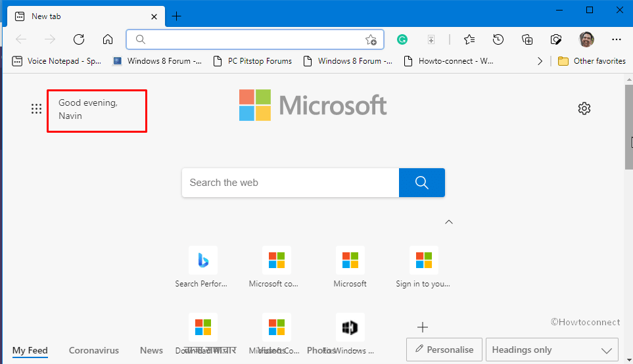The image size is (633, 364).
Task: Open the Other favorites folder
Action: (x=592, y=61)
